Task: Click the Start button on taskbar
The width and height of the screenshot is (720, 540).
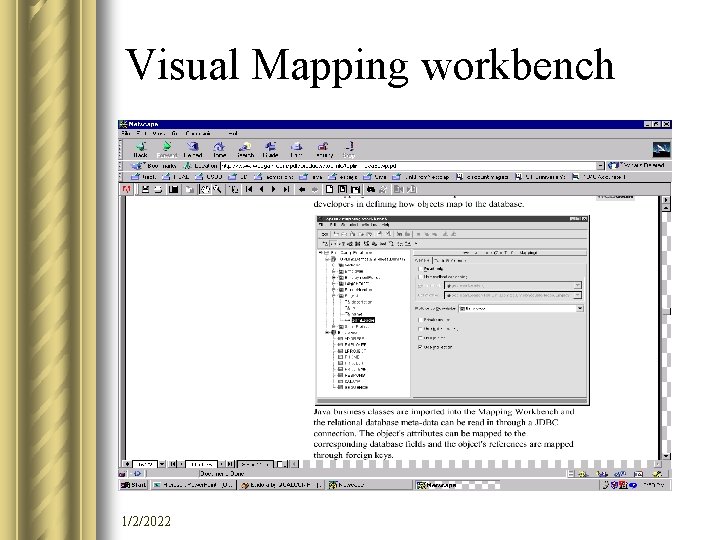Action: tap(134, 485)
